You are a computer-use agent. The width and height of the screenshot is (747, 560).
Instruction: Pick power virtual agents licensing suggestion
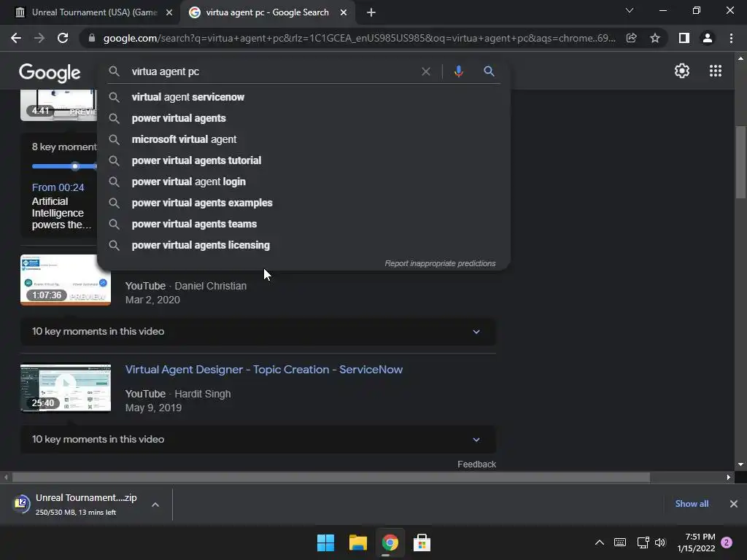[x=303, y=245]
